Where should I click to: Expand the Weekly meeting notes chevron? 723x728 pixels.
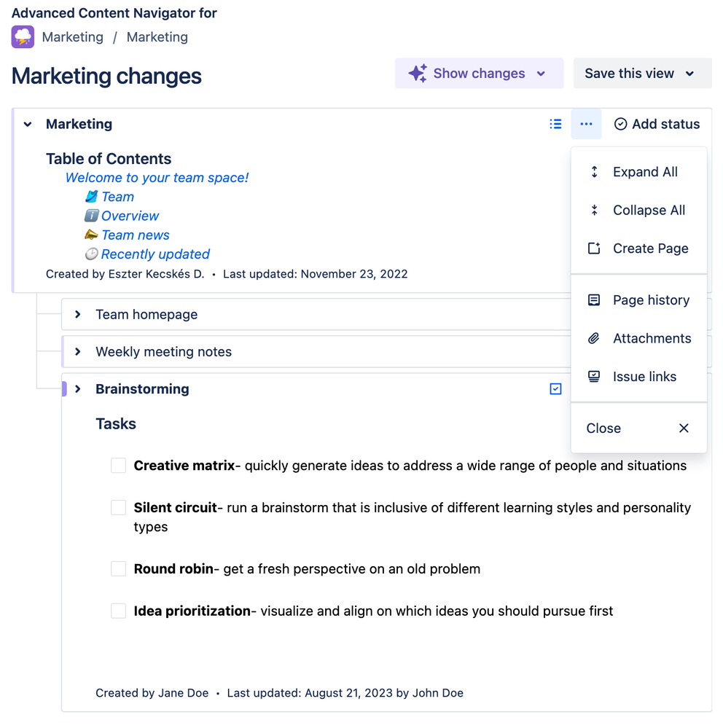(x=78, y=352)
